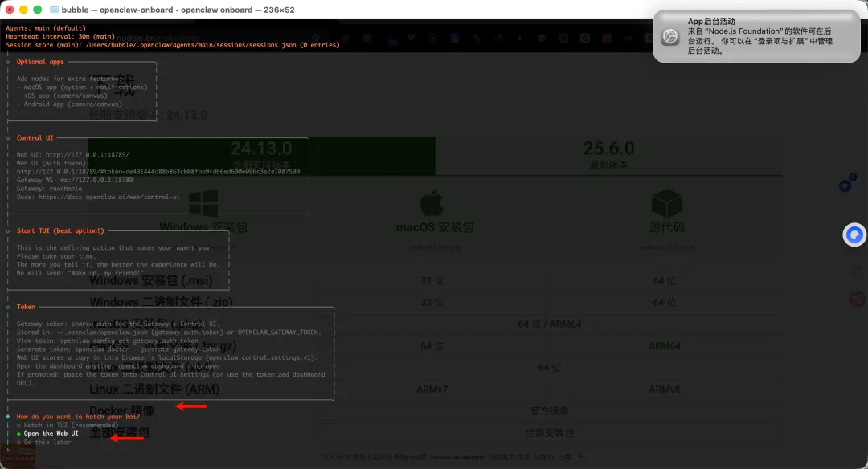
Task: Zoom the terminal with the green button
Action: (x=37, y=10)
